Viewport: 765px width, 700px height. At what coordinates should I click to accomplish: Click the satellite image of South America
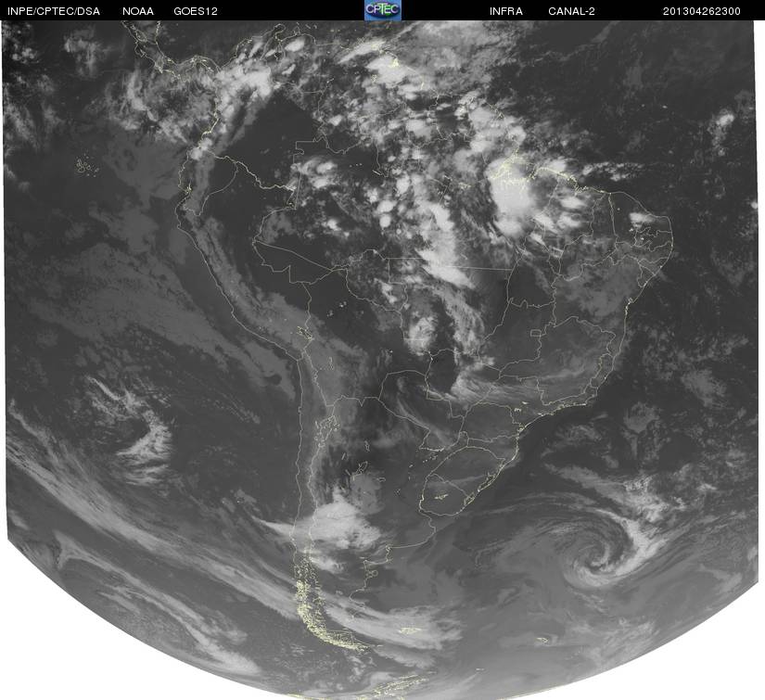382,360
